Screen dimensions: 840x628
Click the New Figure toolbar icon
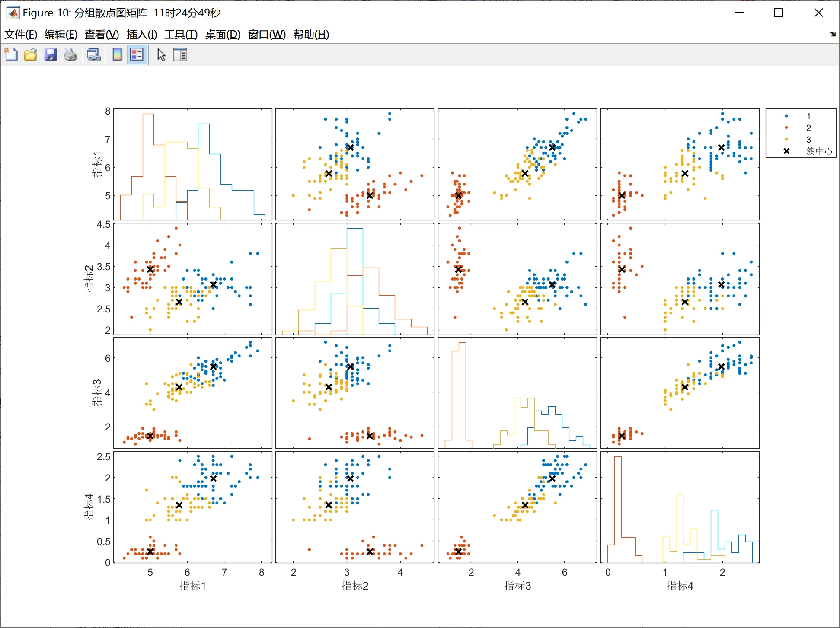tap(11, 55)
